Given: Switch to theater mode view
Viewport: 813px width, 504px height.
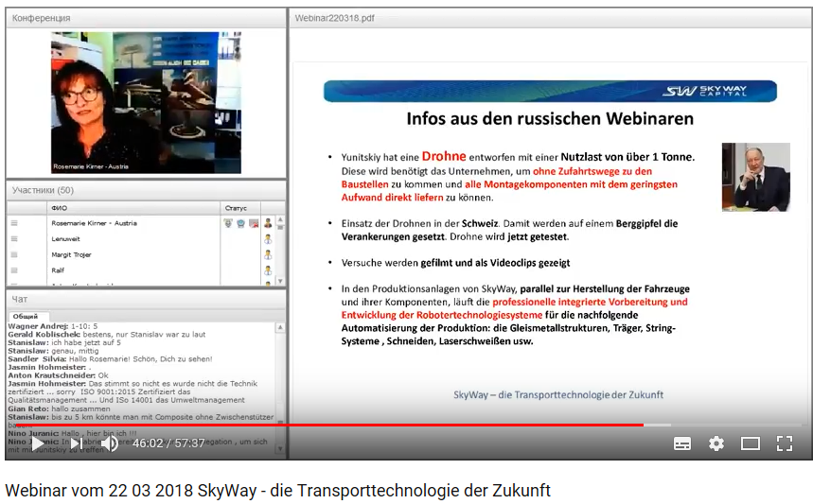Looking at the screenshot, I should [751, 443].
